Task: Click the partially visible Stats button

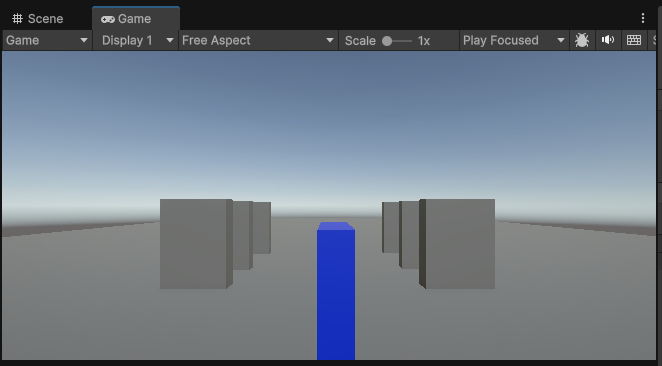Action: point(654,40)
